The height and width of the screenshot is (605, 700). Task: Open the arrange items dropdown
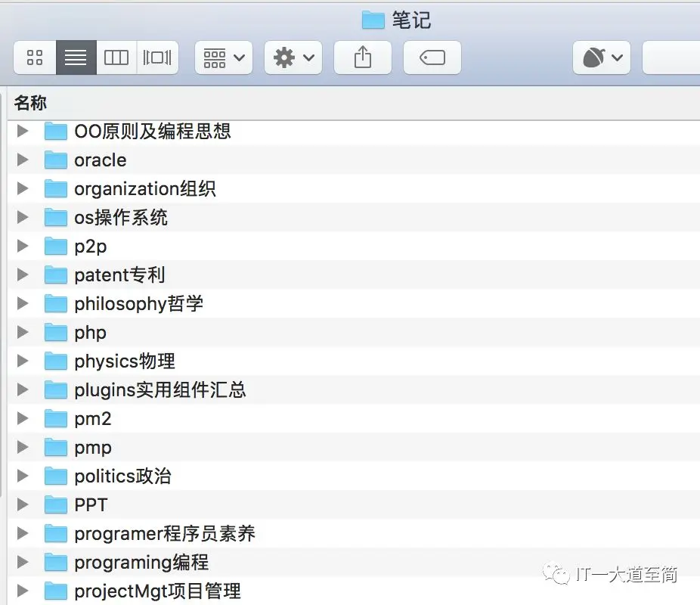pyautogui.click(x=224, y=57)
